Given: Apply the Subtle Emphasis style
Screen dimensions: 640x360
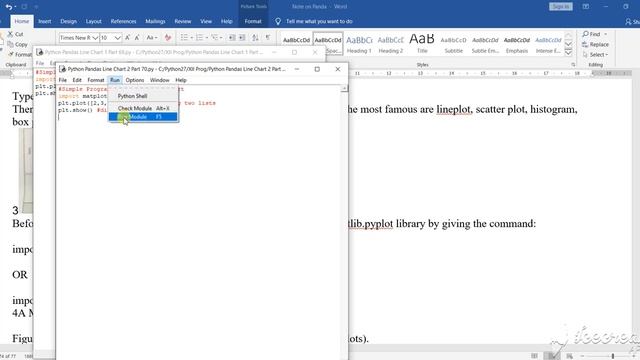Looking at the screenshot, I should pos(485,44).
